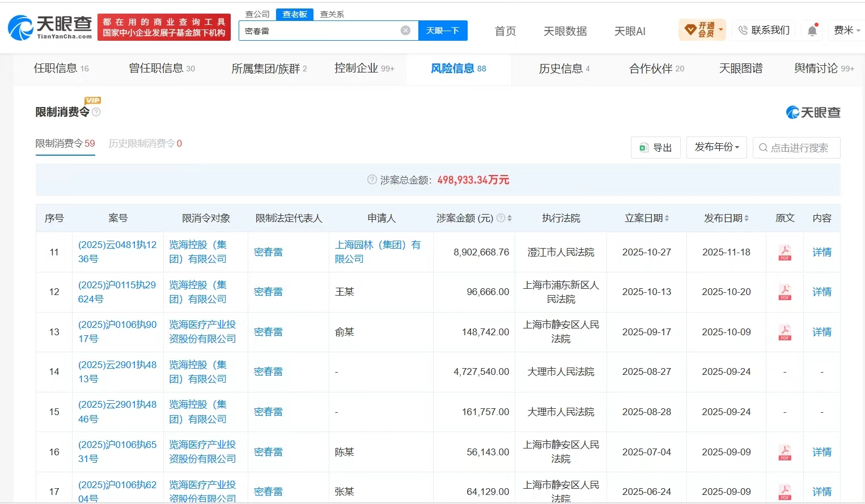Open case (2025)云0481执1236号 link
The width and height of the screenshot is (865, 504).
pos(117,252)
